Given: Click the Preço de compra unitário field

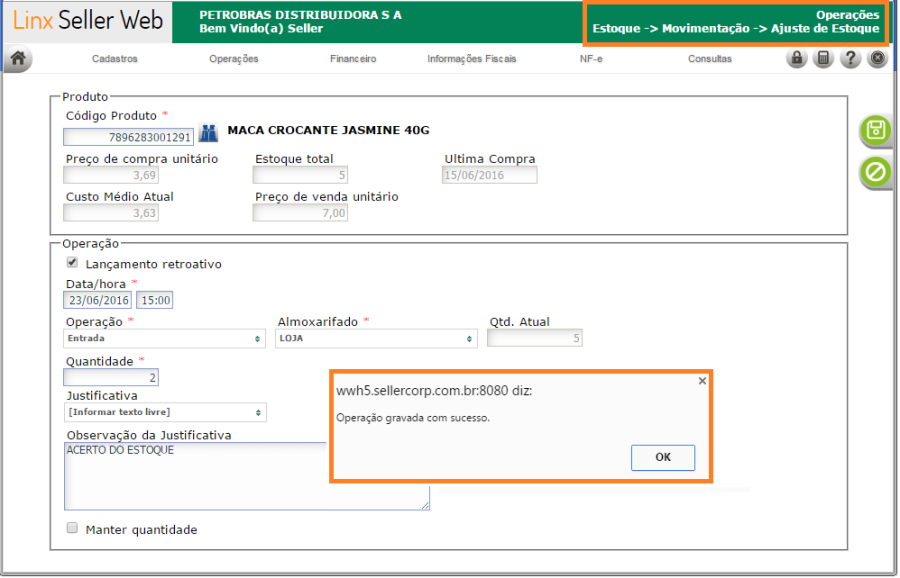Looking at the screenshot, I should 111,175.
